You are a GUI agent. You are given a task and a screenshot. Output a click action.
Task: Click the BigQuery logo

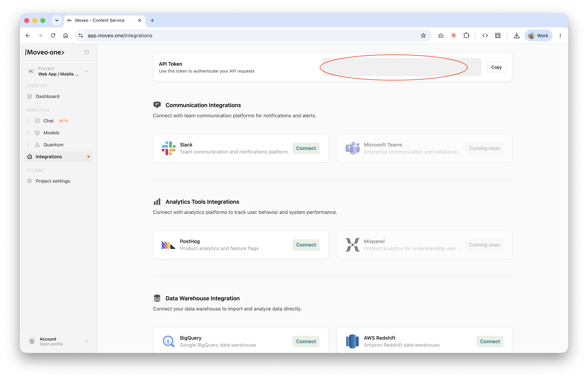[169, 341]
